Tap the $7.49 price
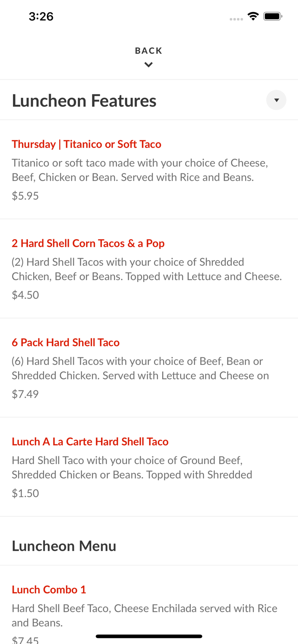The width and height of the screenshot is (298, 644). (x=25, y=394)
